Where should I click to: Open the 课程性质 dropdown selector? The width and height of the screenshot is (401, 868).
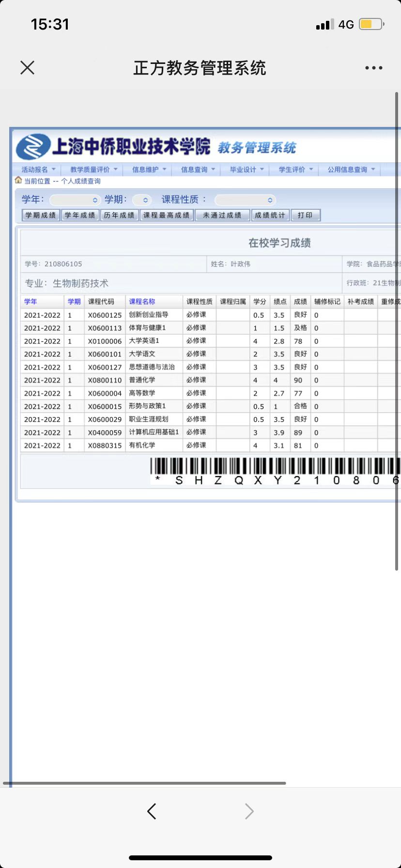(245, 200)
